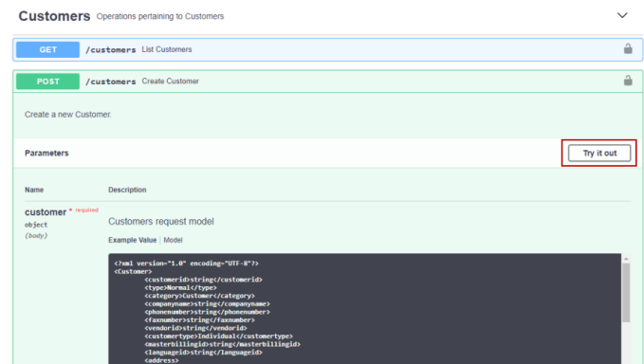Click the lock icon on GET /customers row
The width and height of the screenshot is (644, 364).
coord(628,49)
